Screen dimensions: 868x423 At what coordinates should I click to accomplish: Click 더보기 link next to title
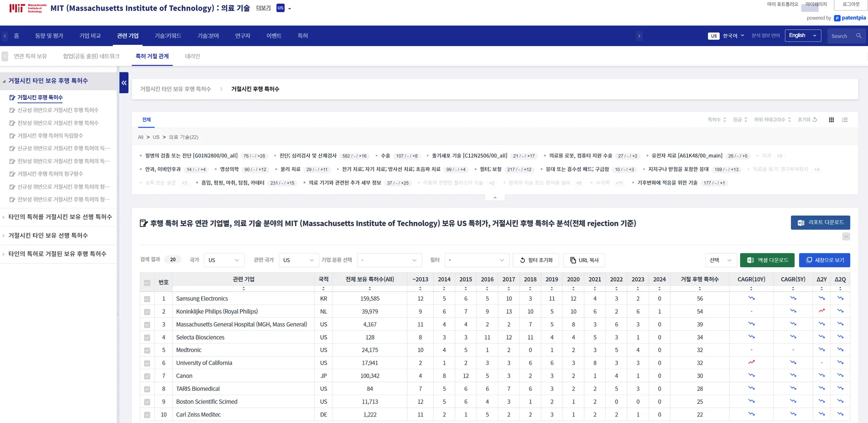pos(263,8)
